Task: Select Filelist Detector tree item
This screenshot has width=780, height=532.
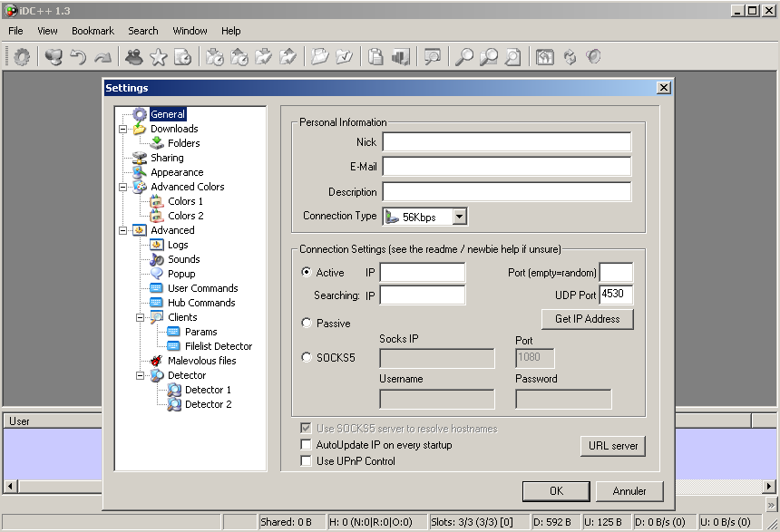Action: coord(219,346)
